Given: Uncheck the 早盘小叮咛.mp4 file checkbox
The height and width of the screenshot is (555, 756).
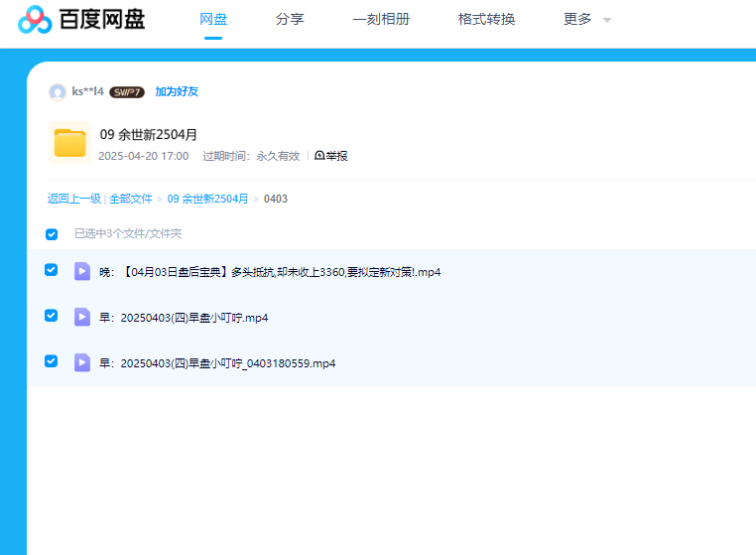Looking at the screenshot, I should pyautogui.click(x=52, y=316).
